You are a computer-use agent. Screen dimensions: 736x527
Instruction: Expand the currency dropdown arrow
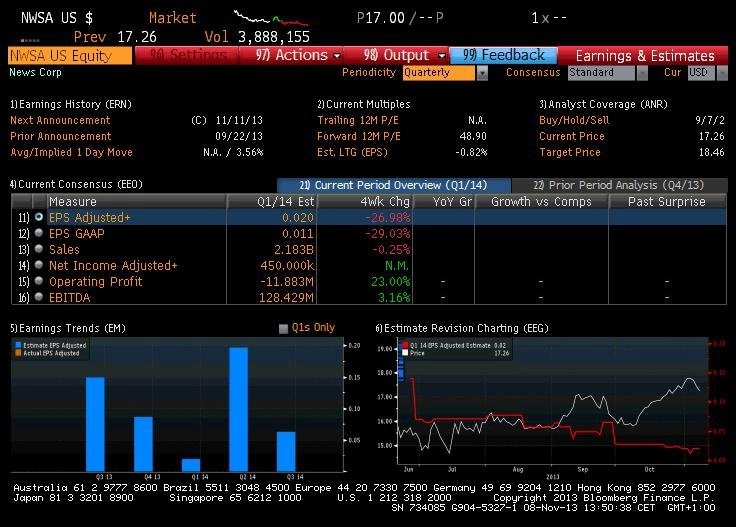point(722,73)
